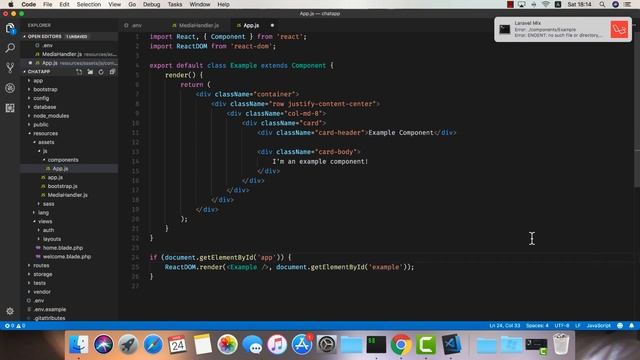Screen dimensions: 640x360
Task: Open Messages from the dock
Action: click(x=252, y=344)
